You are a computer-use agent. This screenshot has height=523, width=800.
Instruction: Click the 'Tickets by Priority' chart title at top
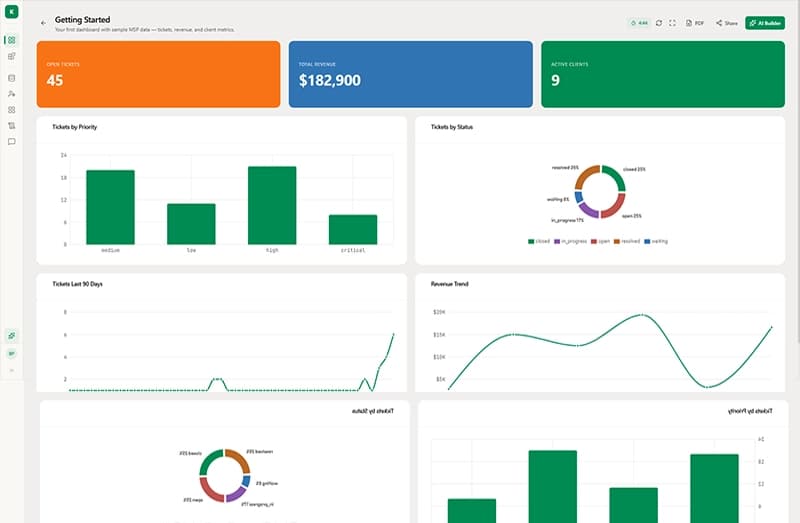(74, 127)
